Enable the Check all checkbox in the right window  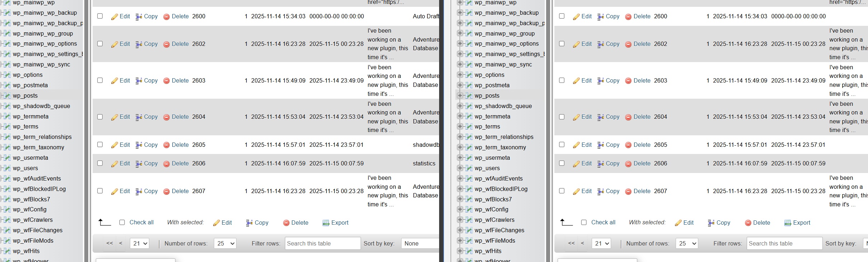[584, 223]
